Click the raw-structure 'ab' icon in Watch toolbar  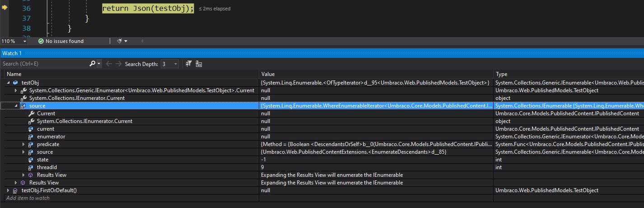click(x=199, y=64)
